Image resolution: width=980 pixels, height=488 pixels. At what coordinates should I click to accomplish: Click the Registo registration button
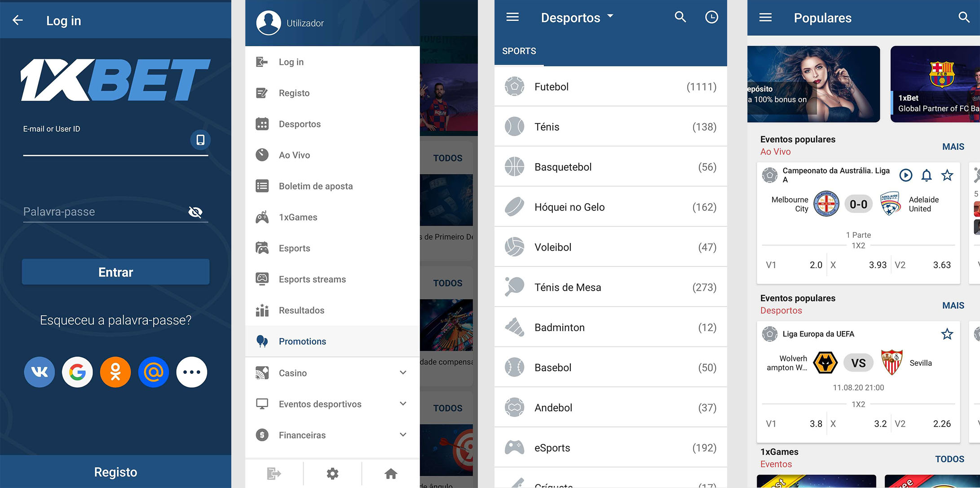click(x=115, y=472)
